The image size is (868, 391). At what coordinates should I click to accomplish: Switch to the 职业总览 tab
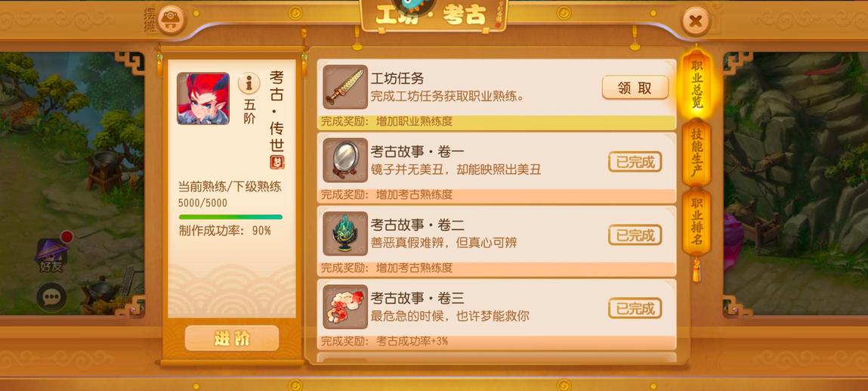tap(697, 84)
